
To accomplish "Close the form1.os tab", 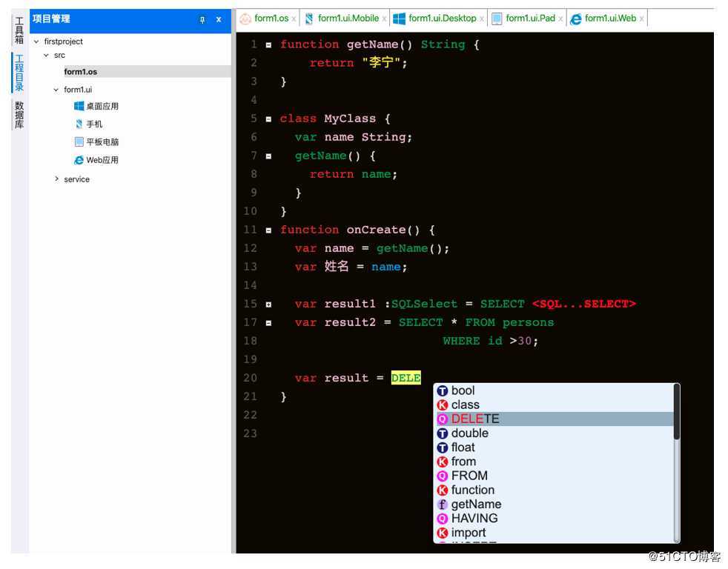I will click(294, 19).
